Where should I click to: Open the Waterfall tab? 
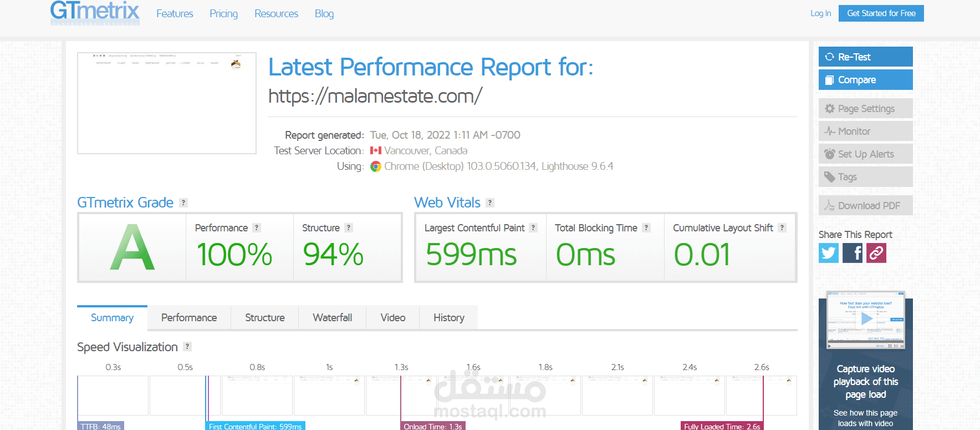coord(333,317)
